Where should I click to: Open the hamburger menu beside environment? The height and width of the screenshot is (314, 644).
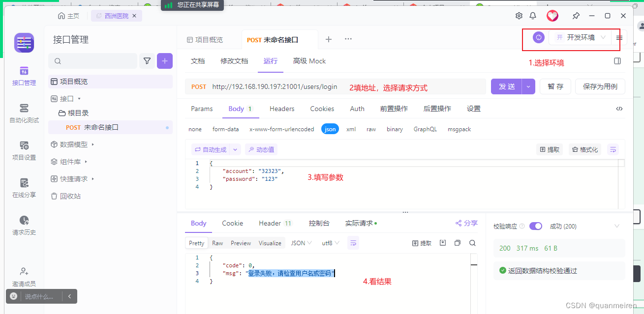619,37
